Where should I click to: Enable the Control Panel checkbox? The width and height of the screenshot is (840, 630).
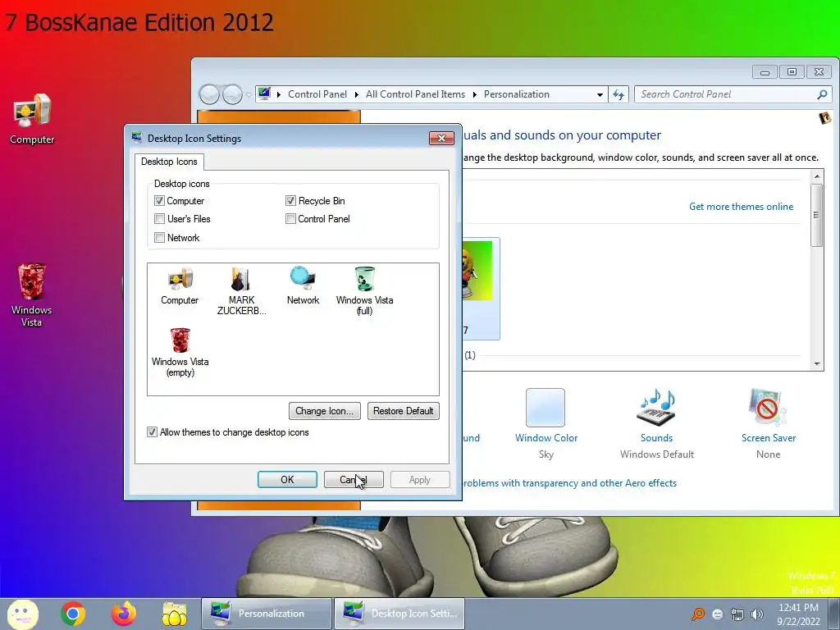(290, 218)
